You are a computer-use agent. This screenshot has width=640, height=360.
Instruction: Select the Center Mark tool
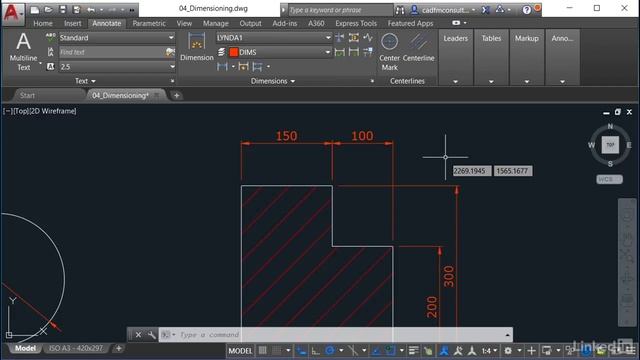[x=389, y=51]
